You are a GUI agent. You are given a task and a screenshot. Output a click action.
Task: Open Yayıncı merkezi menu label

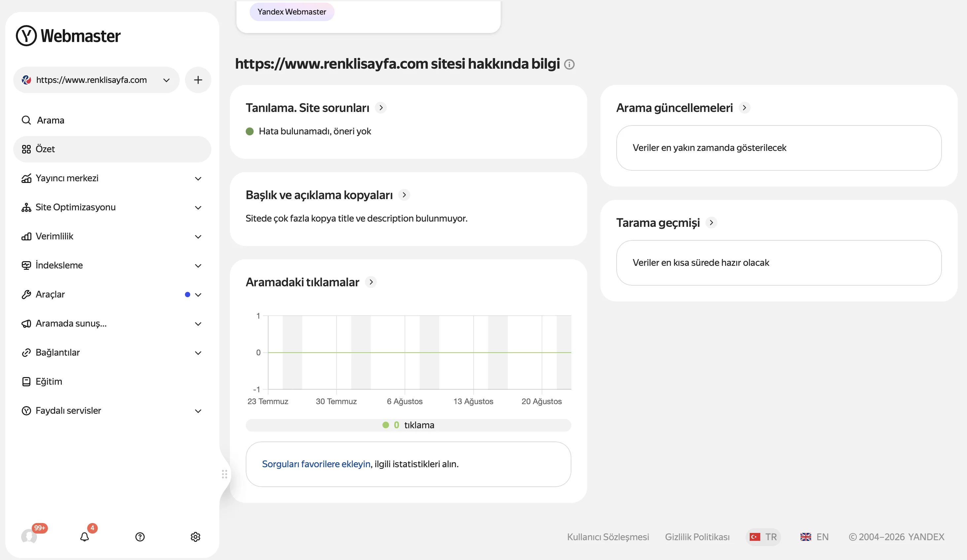pyautogui.click(x=67, y=178)
